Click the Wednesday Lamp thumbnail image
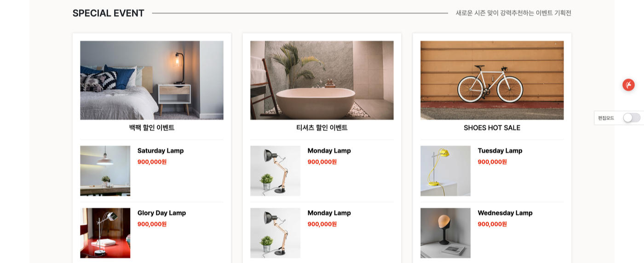The height and width of the screenshot is (263, 644). [x=446, y=233]
